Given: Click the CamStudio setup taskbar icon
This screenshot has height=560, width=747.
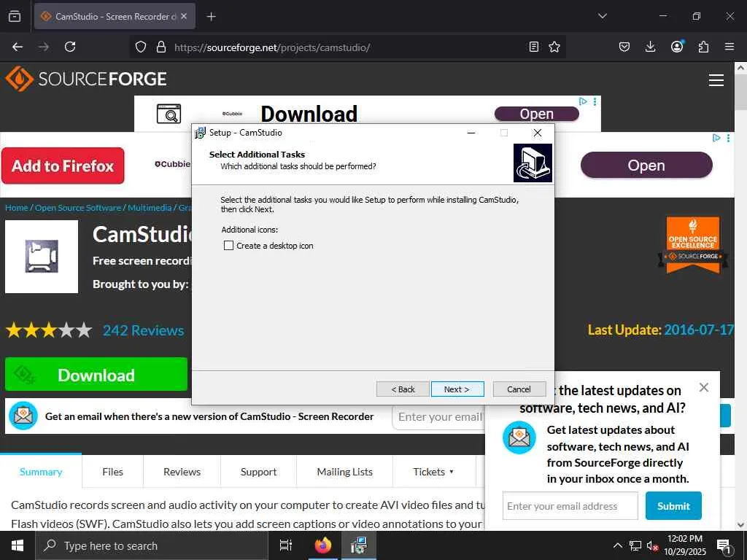Looking at the screenshot, I should 359,545.
